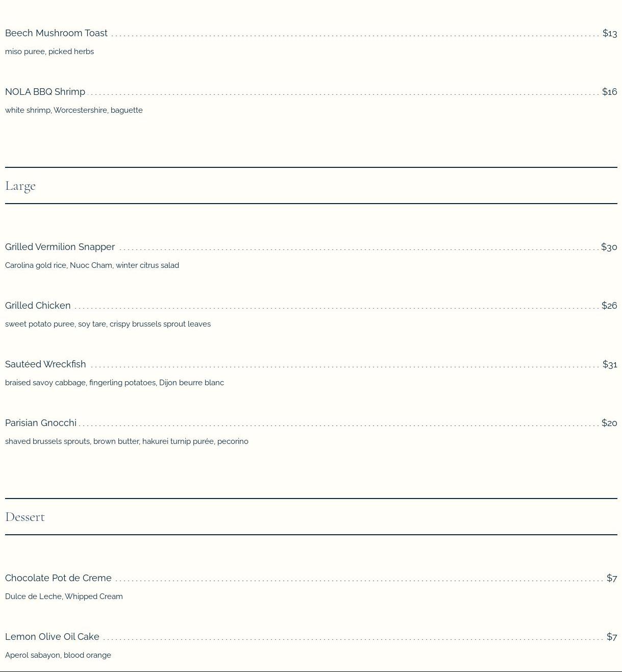The width and height of the screenshot is (622, 672).
Task: Select Grilled Vermilion Snapper menu item
Action: pos(60,247)
